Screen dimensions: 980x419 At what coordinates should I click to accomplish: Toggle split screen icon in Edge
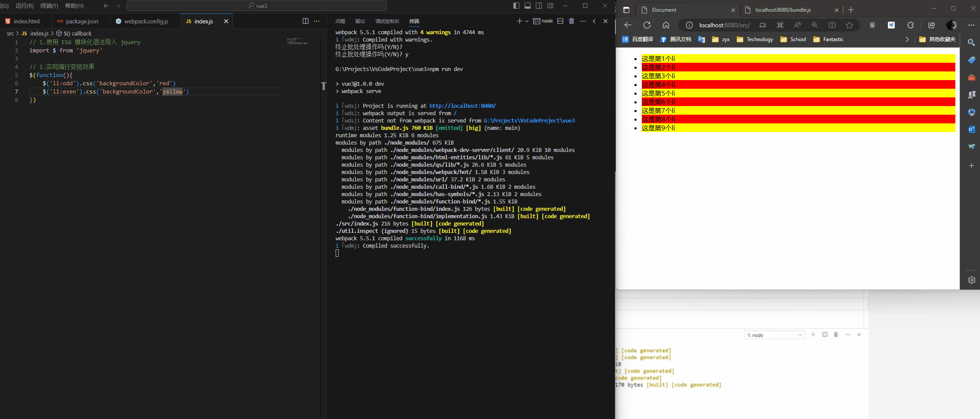coord(832,25)
